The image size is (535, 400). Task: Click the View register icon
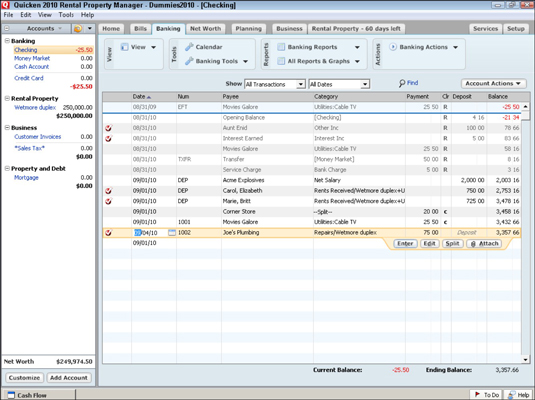(x=125, y=47)
